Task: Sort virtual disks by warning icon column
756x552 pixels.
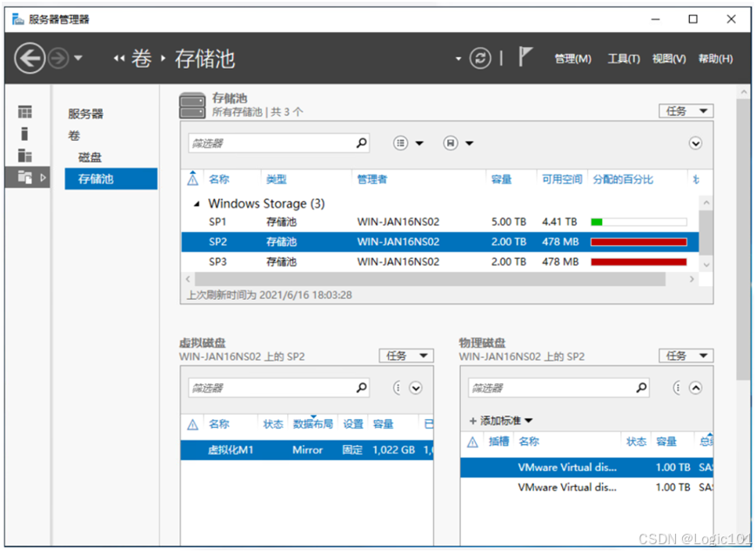Action: [192, 424]
